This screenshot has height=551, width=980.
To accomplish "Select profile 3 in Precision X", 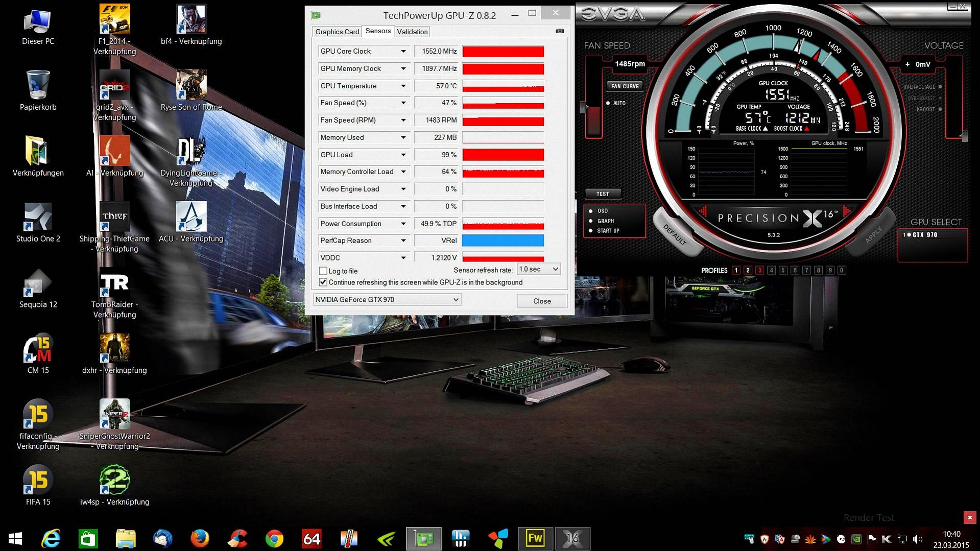I will [x=759, y=270].
